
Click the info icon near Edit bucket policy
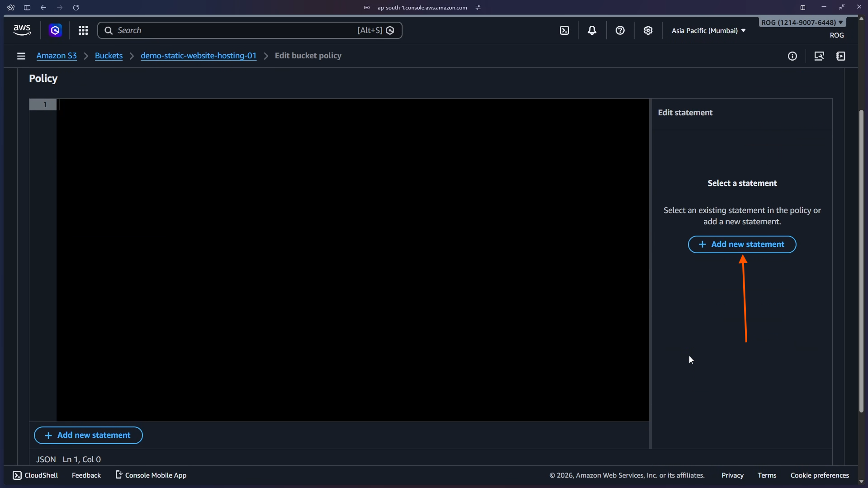pyautogui.click(x=792, y=56)
